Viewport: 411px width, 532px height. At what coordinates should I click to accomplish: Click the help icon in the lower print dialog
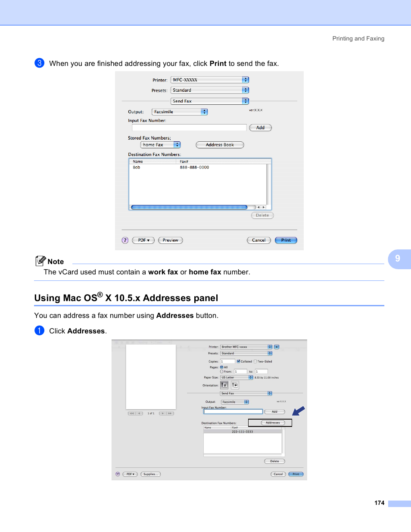point(118,474)
